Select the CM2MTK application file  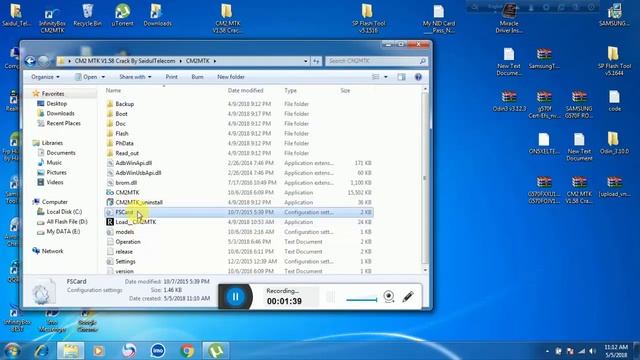point(127,192)
